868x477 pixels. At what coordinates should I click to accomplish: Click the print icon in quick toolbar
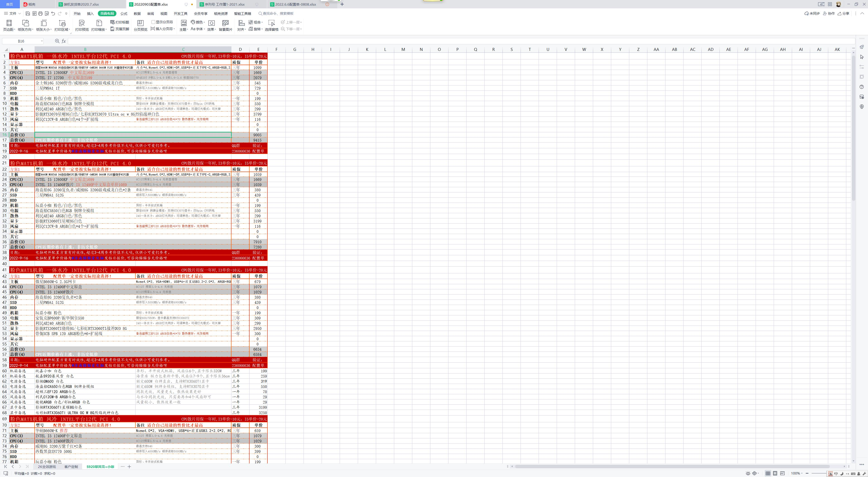(x=40, y=14)
